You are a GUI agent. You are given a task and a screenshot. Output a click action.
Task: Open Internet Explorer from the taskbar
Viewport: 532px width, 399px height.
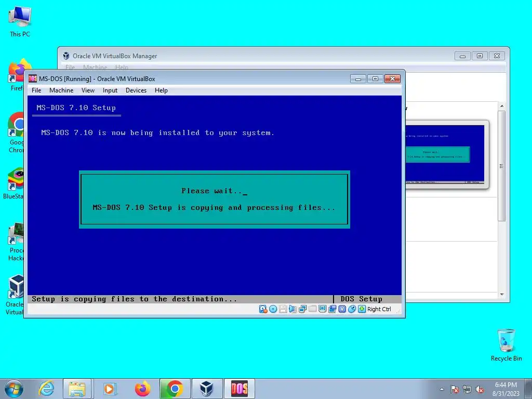tap(46, 389)
